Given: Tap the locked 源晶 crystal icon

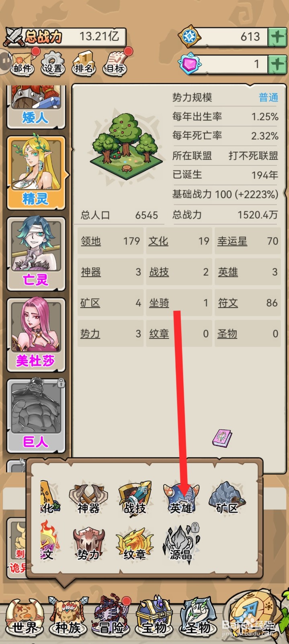Looking at the screenshot, I should 181,543.
